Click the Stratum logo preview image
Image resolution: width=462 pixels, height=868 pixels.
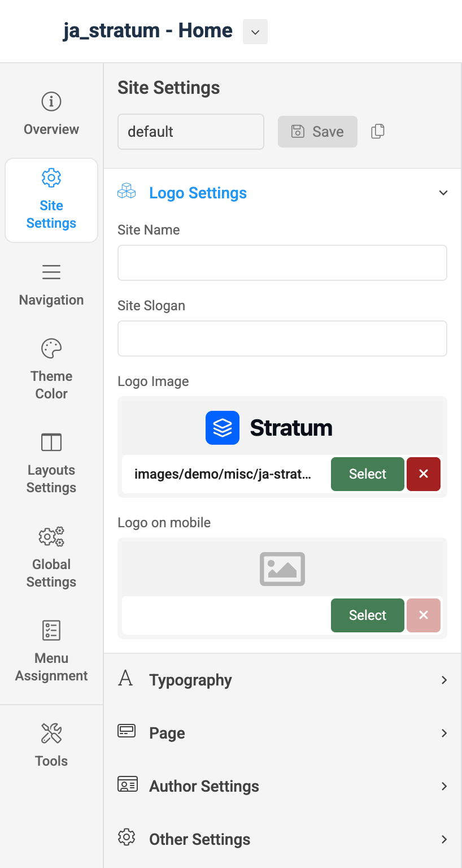tap(269, 428)
